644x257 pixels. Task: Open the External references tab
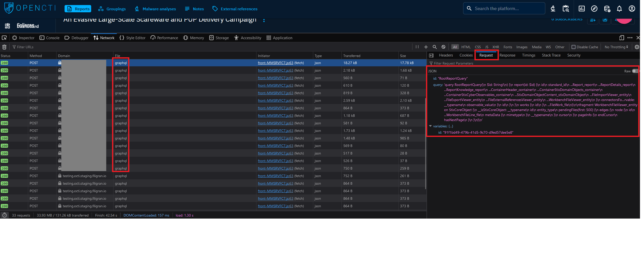coord(235,9)
